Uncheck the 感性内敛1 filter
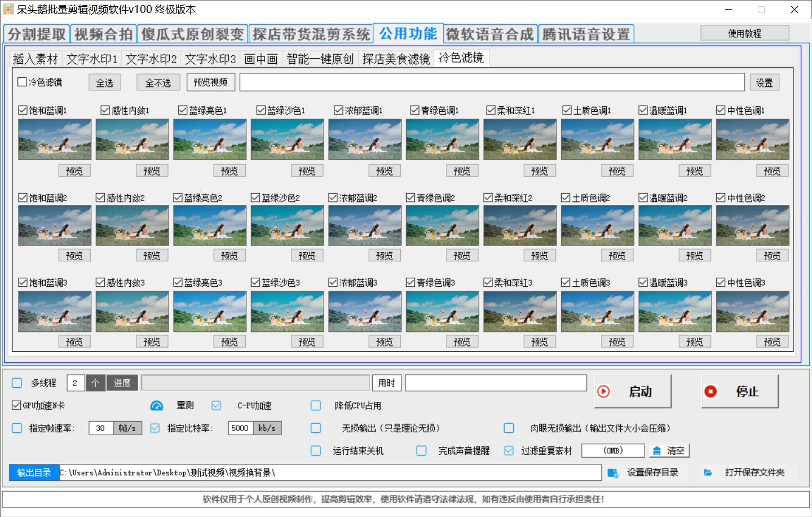Screen dimensions: 812x517 click(105, 110)
